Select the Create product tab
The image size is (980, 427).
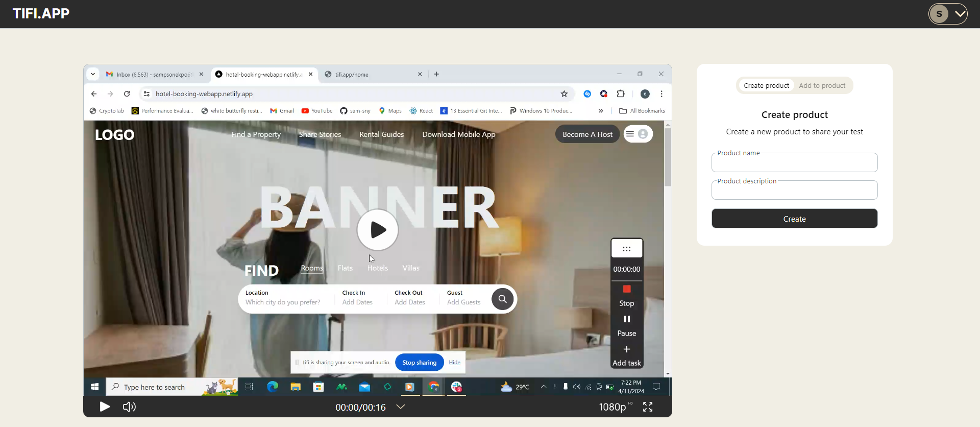tap(766, 85)
